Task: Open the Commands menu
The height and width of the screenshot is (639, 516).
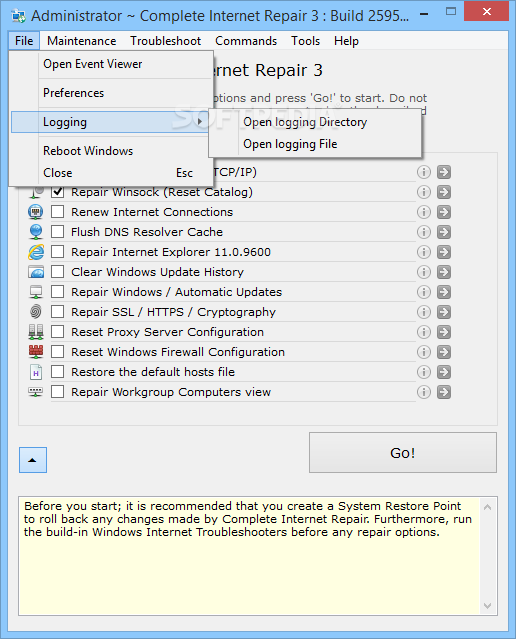Action: coord(246,41)
